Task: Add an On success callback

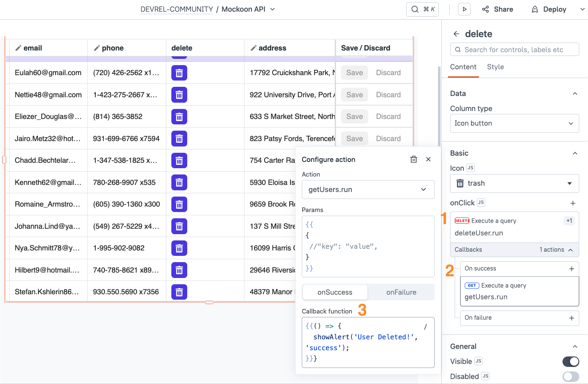Action: point(572,269)
